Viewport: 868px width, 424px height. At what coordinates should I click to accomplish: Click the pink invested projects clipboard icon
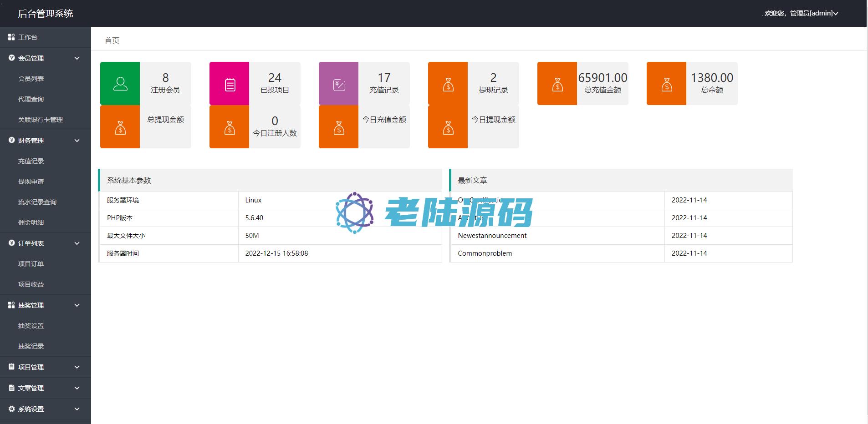(230, 84)
